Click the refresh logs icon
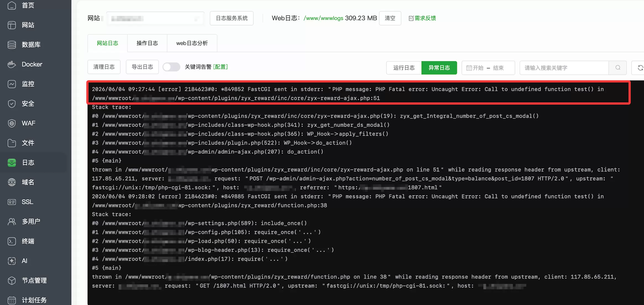Image resolution: width=644 pixels, height=305 pixels. point(640,68)
